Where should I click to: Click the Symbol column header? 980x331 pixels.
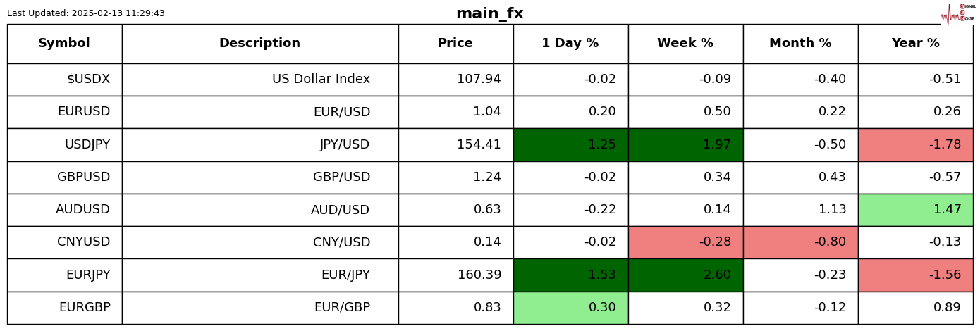pyautogui.click(x=64, y=44)
